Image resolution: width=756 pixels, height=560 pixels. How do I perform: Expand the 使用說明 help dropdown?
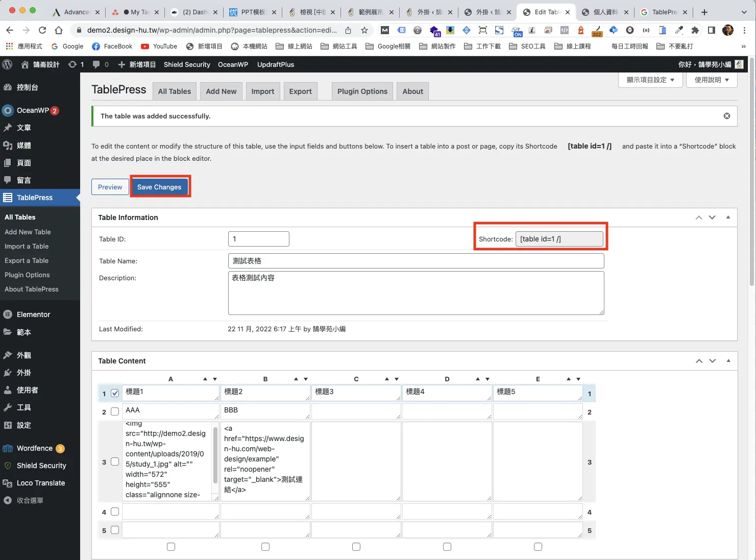[x=712, y=80]
